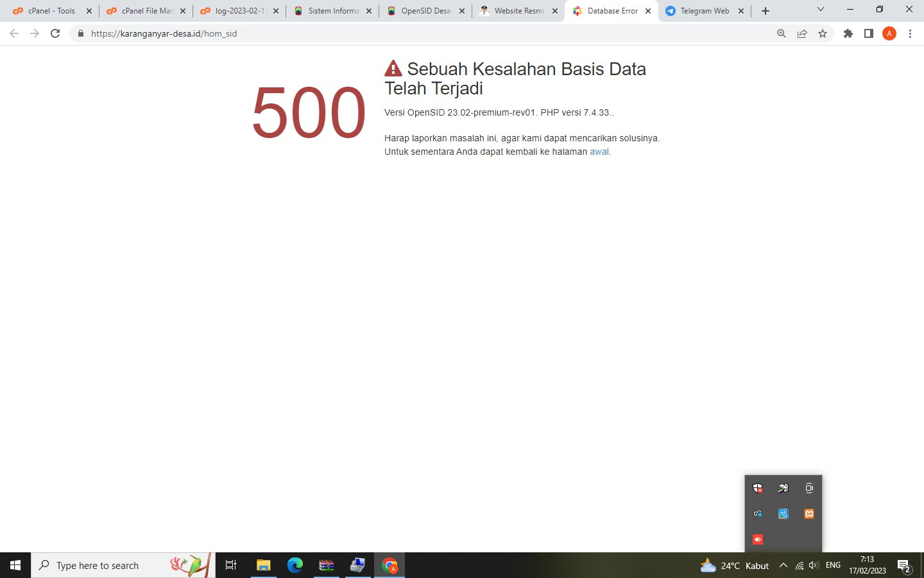Reload the Database Error page
The width and height of the screenshot is (924, 578).
click(x=55, y=33)
